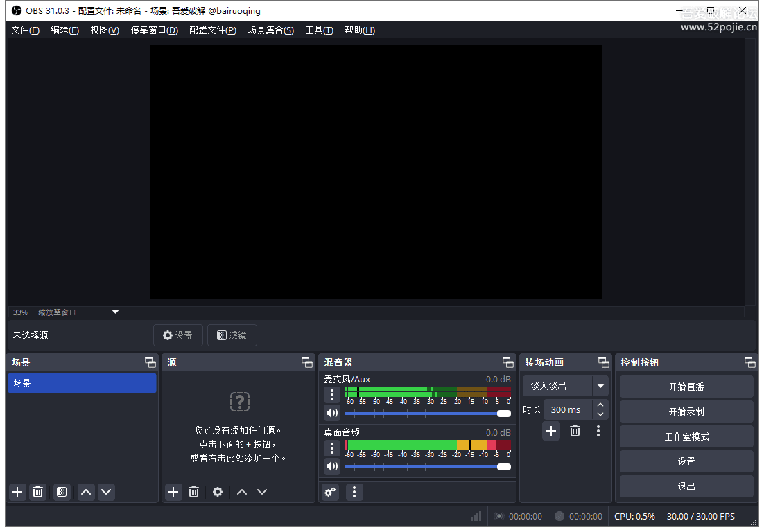Add a transition with plus icon
The height and width of the screenshot is (532, 764).
click(x=551, y=431)
